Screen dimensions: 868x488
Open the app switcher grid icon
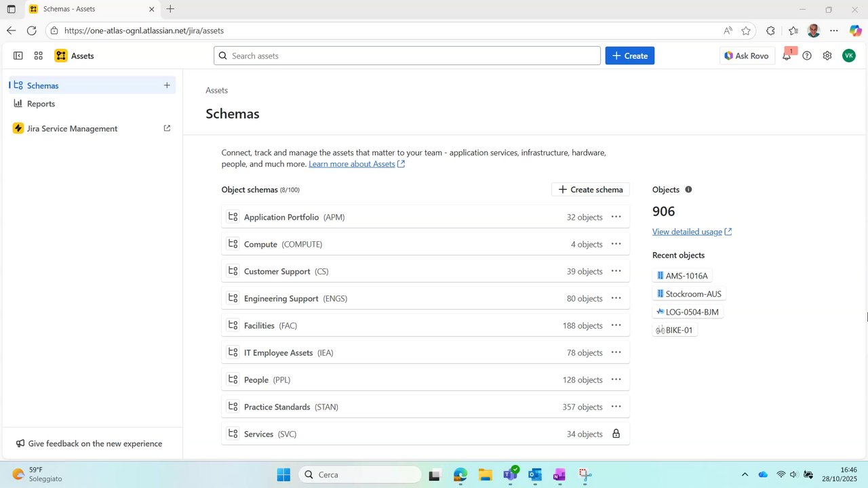pos(39,56)
